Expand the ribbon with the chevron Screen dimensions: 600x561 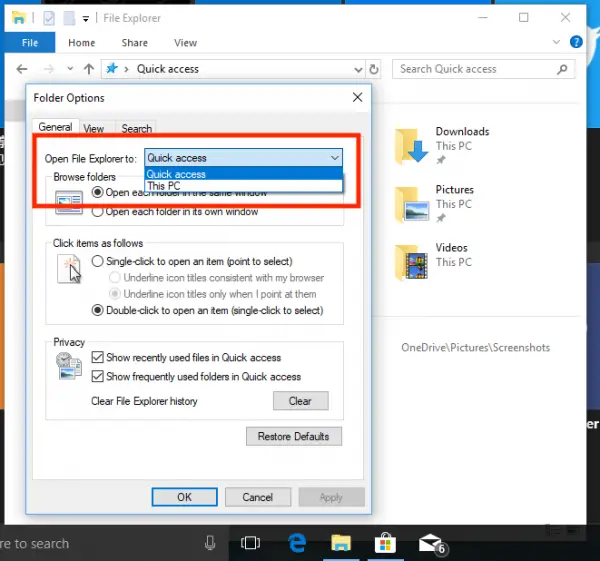[556, 42]
